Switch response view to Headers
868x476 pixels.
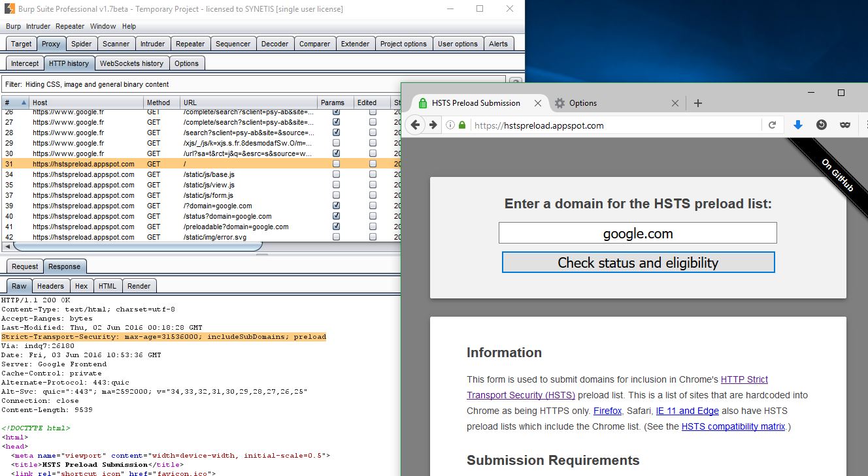pyautogui.click(x=50, y=286)
